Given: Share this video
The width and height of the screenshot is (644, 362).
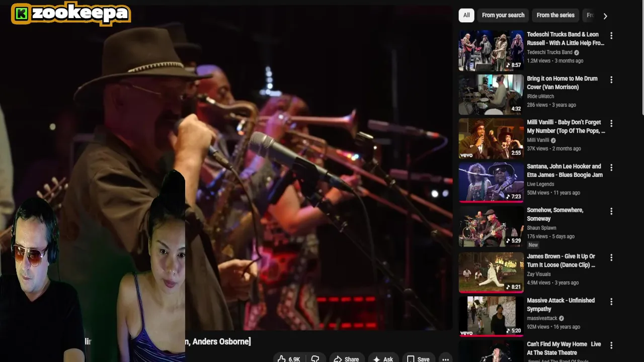Looking at the screenshot, I should tap(346, 359).
